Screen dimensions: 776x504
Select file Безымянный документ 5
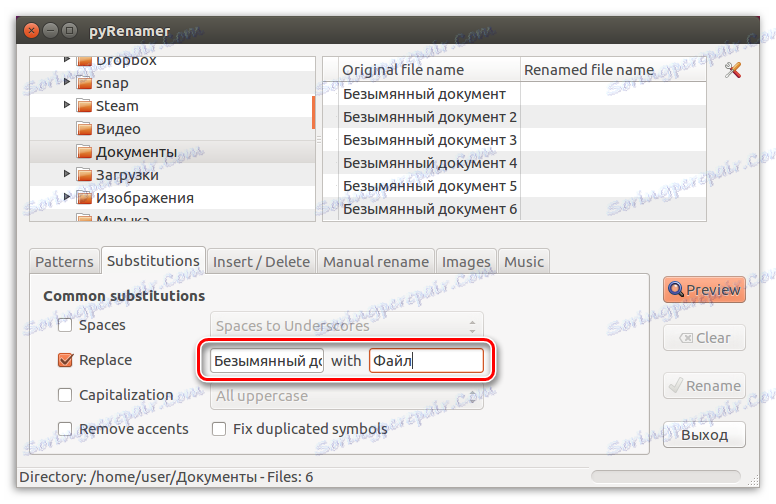pyautogui.click(x=515, y=186)
